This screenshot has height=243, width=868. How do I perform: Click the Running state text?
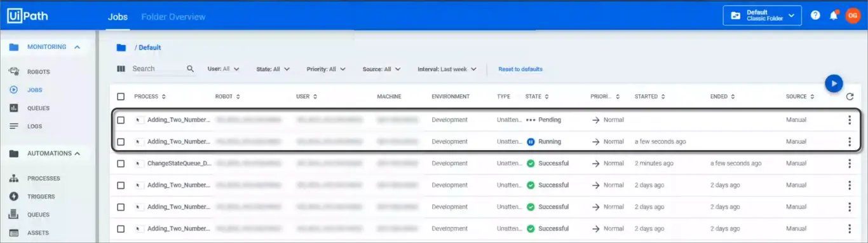point(550,141)
